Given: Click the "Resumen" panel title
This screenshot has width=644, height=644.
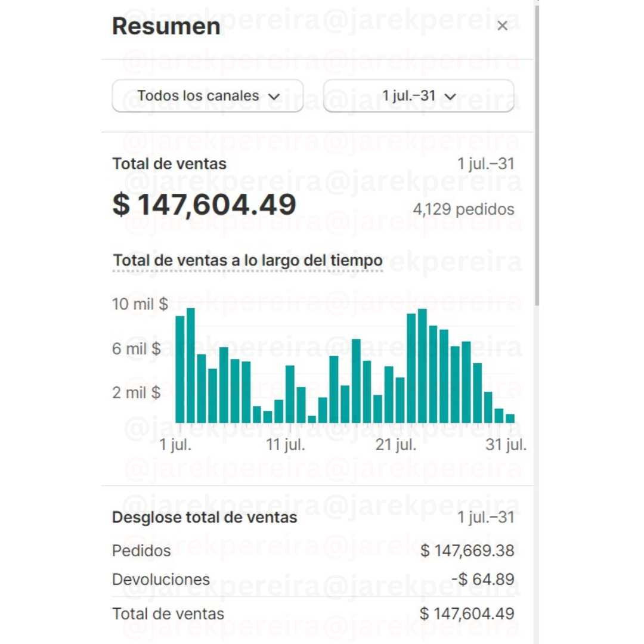Looking at the screenshot, I should (x=166, y=26).
